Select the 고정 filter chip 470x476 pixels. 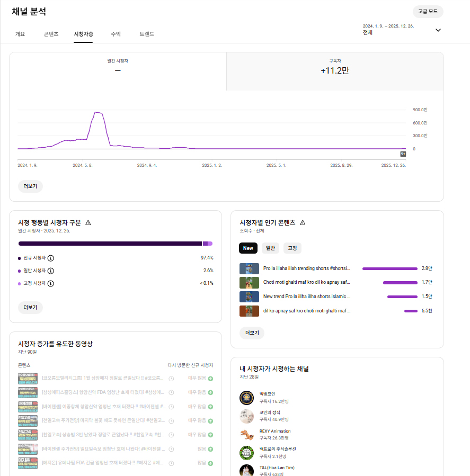(292, 248)
